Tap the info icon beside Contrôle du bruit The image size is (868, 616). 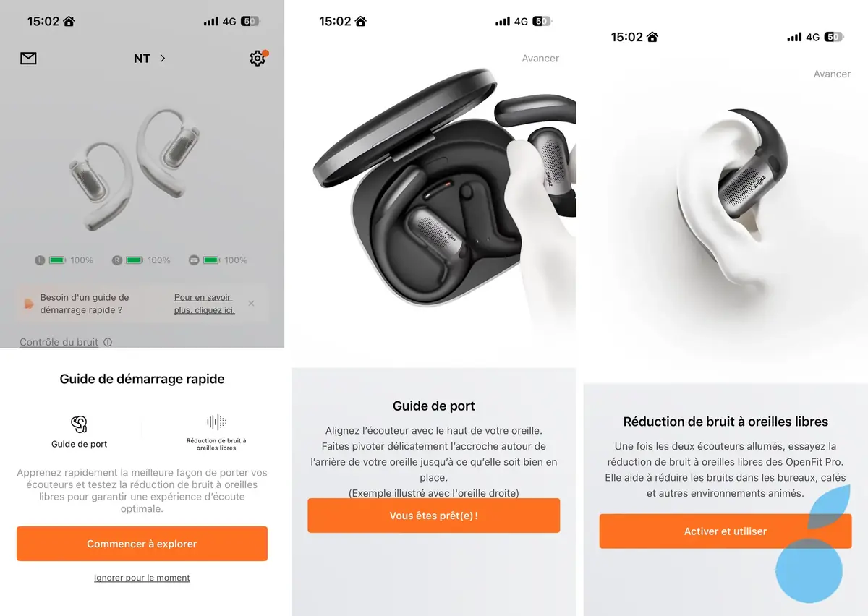108,343
